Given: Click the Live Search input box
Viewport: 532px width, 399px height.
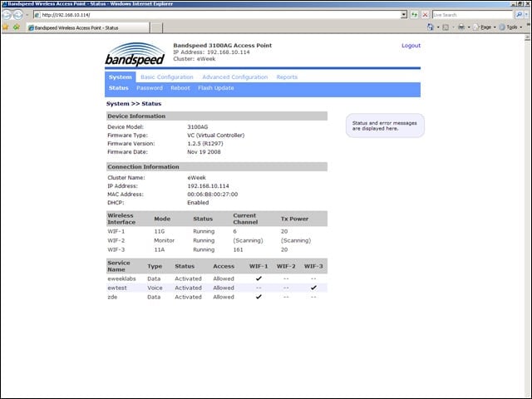Looking at the screenshot, I should pyautogui.click(x=472, y=15).
